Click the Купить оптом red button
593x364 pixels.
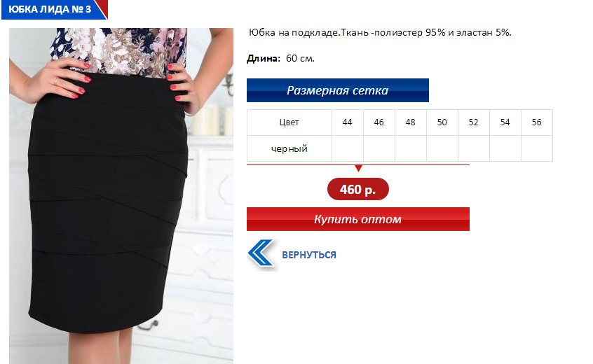point(357,219)
